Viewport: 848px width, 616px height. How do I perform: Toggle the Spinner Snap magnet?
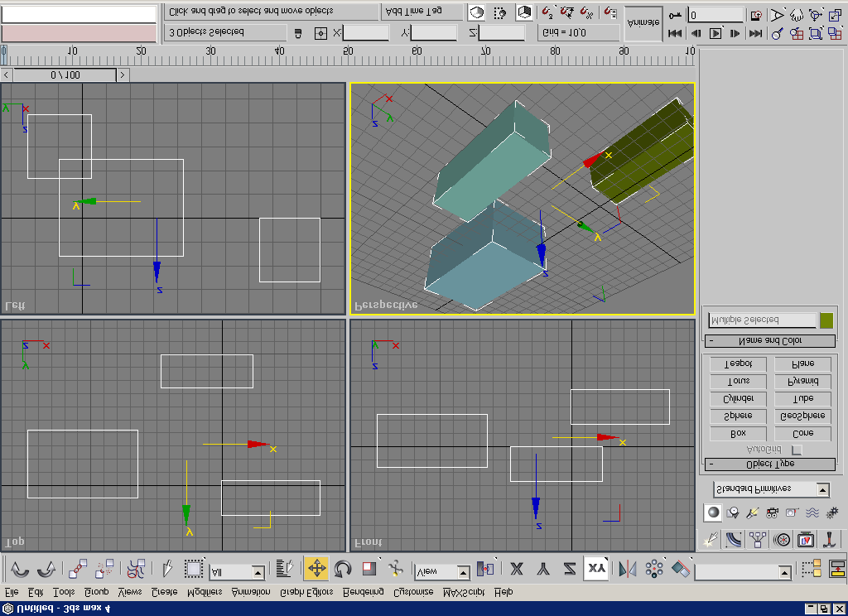(x=610, y=12)
